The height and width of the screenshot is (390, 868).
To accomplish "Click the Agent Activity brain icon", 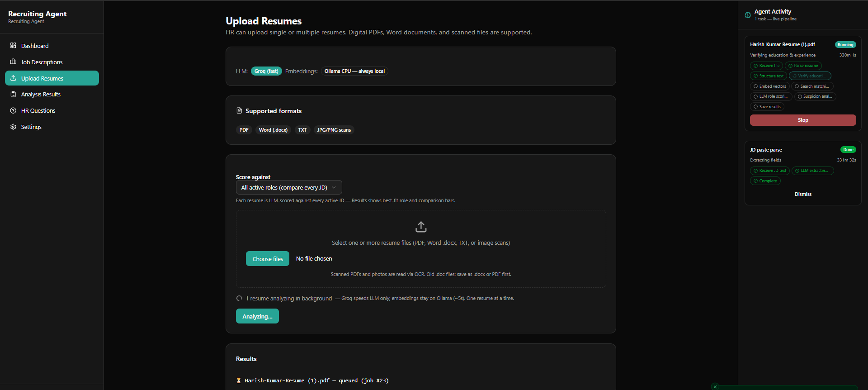I will (748, 15).
